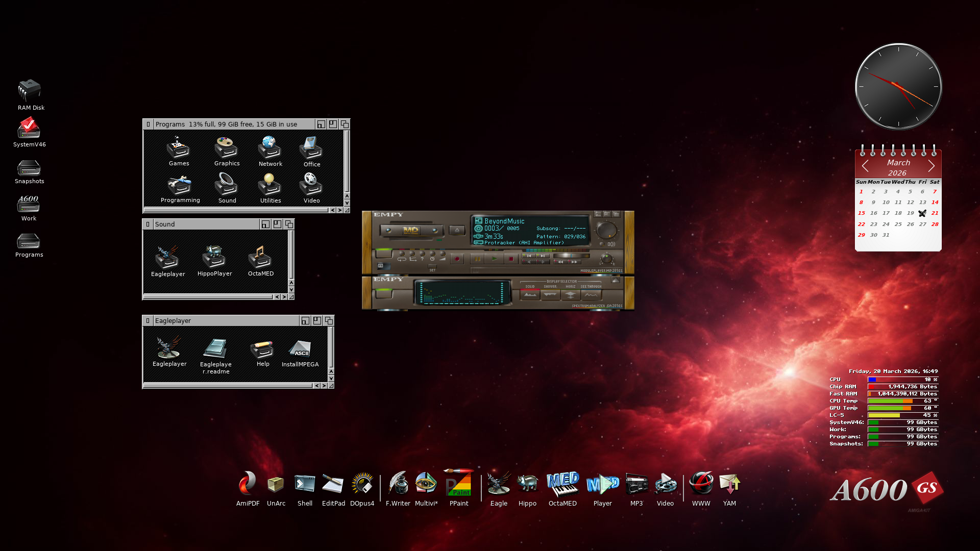Screen dimensions: 980x551
Task: Click the Programs window vertical scrollbar
Action: [347, 161]
